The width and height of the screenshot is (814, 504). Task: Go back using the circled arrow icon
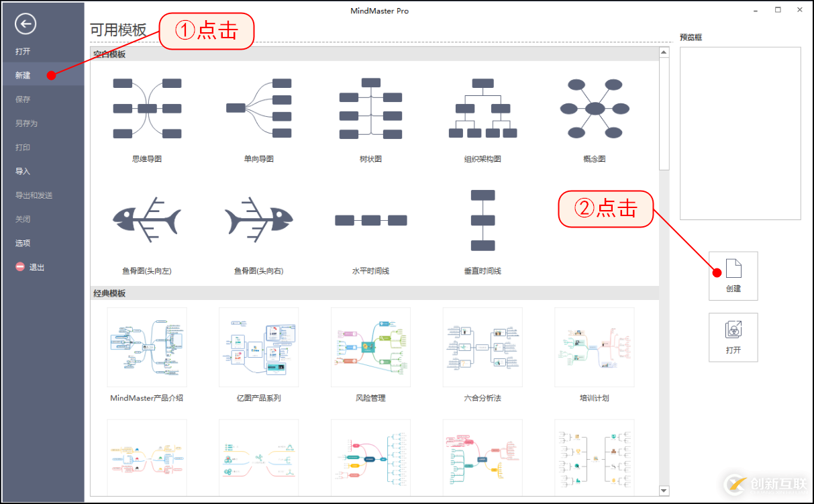26,25
